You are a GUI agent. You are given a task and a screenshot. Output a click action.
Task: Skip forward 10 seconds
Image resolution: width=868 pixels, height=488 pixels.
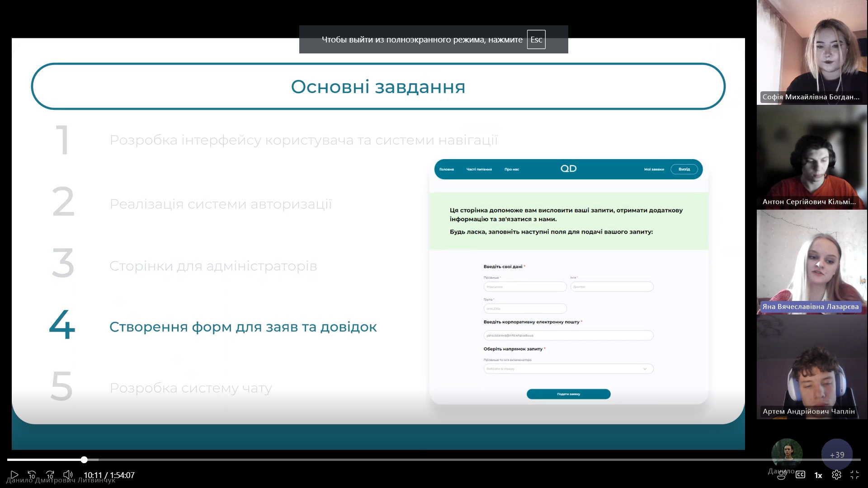(50, 475)
